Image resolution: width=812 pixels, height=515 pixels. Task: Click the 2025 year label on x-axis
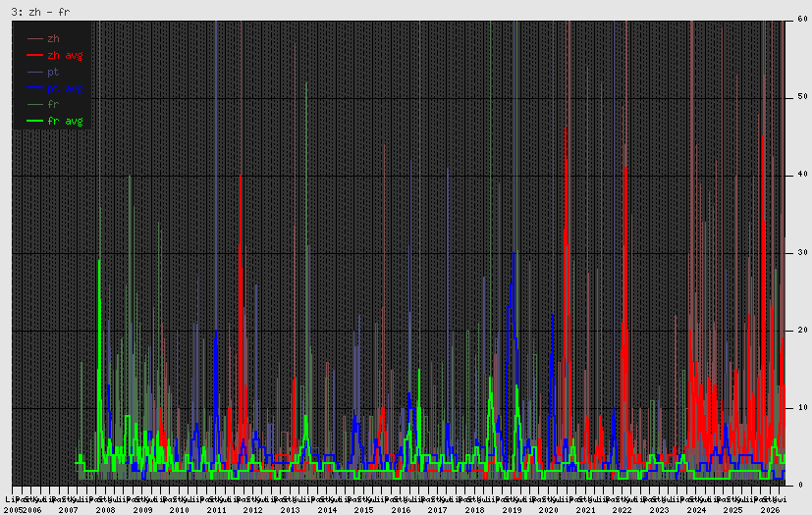732,510
